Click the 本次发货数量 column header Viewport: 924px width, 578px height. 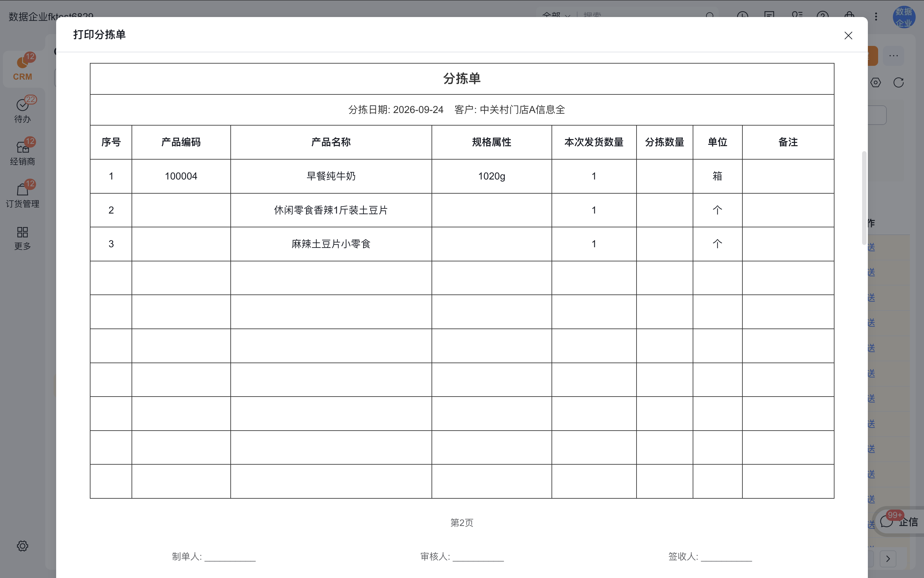(x=594, y=142)
